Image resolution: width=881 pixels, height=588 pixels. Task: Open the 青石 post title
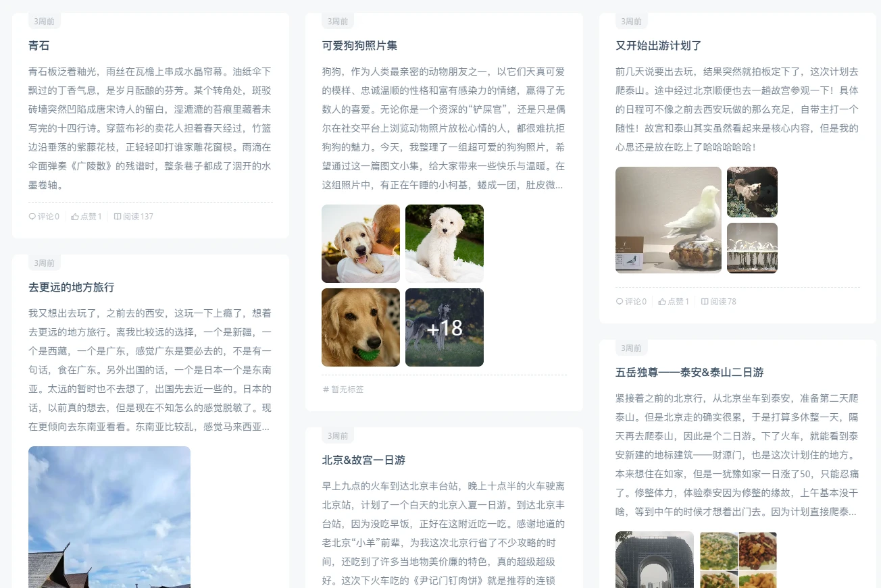39,46
